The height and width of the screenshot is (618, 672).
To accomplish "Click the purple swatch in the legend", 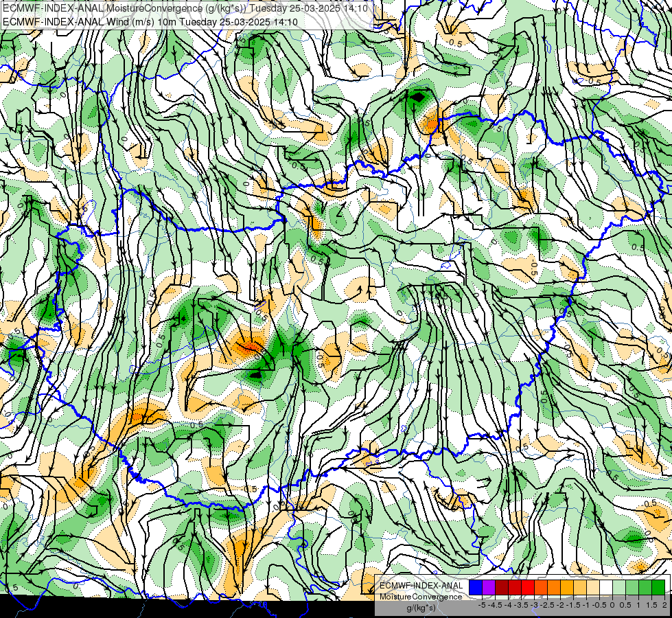I will tap(489, 587).
